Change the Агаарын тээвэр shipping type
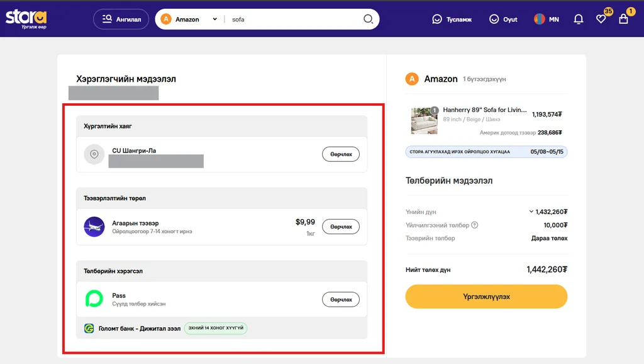644x364 pixels. click(x=340, y=227)
